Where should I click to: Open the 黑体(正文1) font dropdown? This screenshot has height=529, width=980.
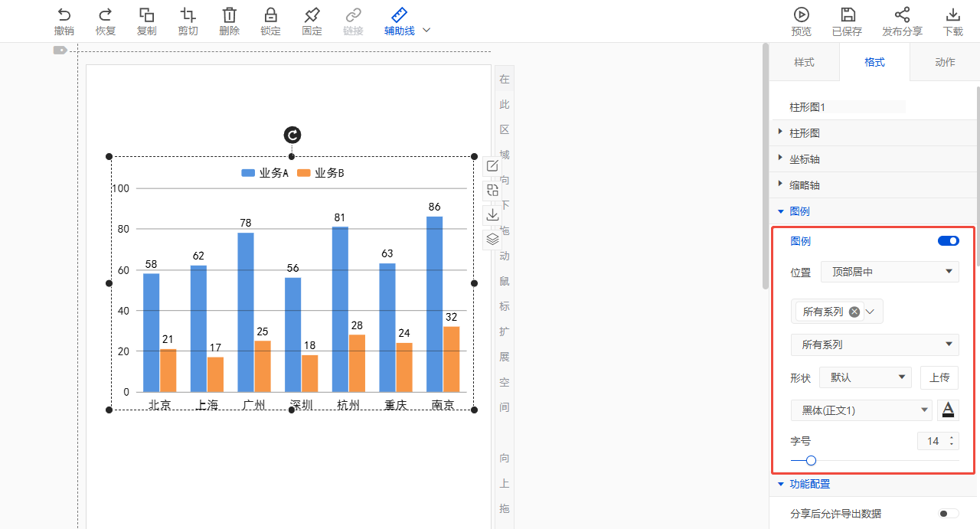[x=861, y=410]
